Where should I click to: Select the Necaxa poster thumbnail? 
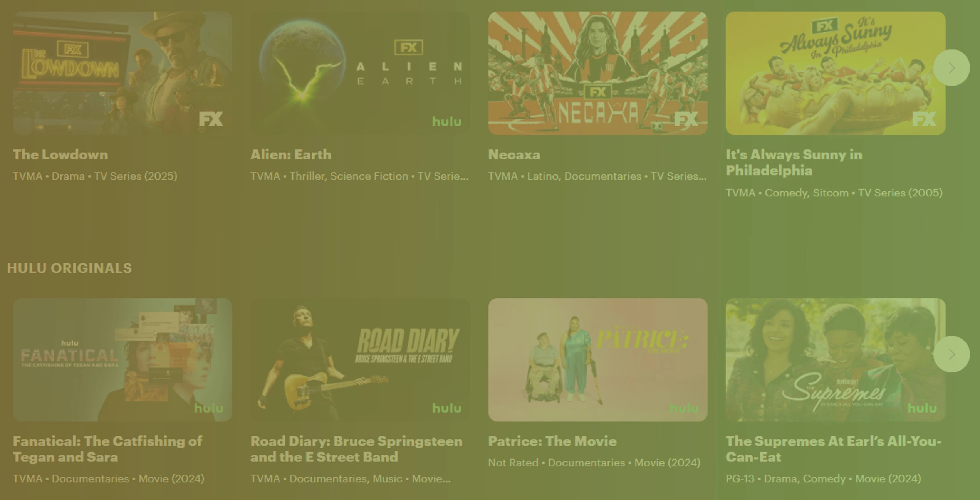click(x=598, y=73)
